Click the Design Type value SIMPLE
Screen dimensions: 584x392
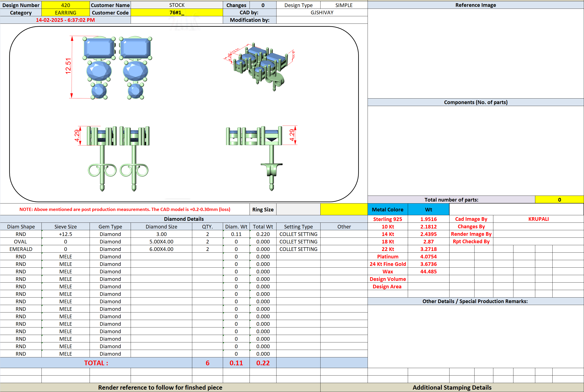point(344,5)
